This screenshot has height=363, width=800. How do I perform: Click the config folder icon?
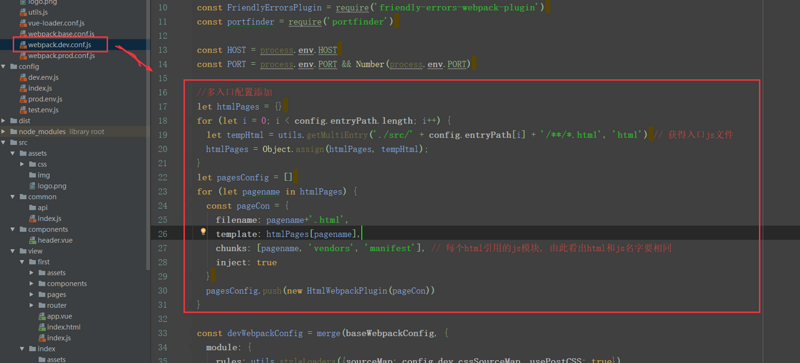tap(14, 66)
